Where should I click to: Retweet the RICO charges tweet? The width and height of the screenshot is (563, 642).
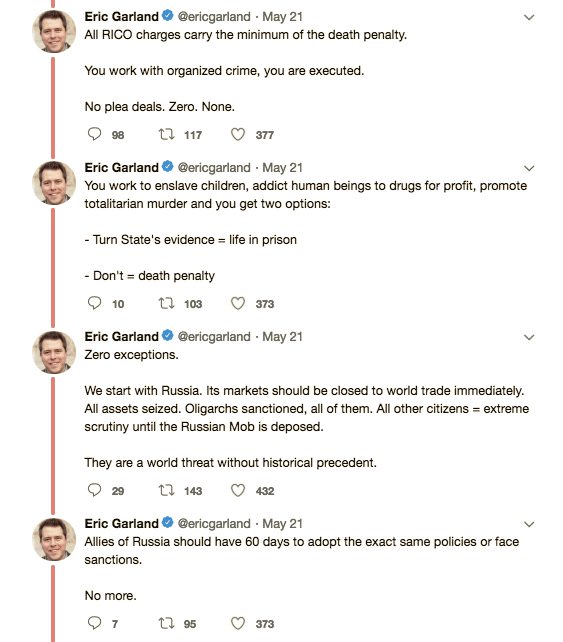[166, 134]
